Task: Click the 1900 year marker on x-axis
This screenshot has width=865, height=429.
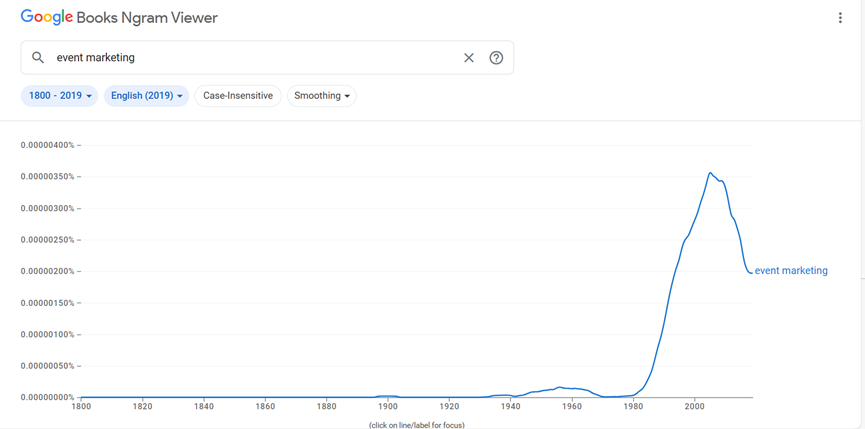Action: pos(388,406)
